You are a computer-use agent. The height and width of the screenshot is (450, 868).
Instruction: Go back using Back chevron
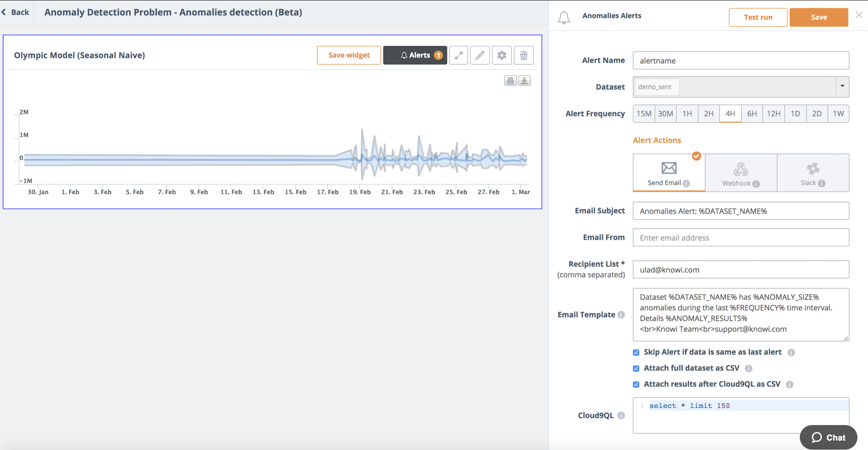pos(4,12)
